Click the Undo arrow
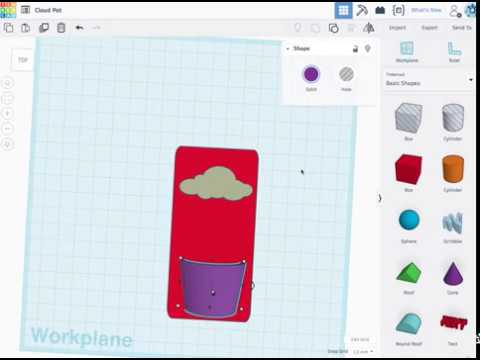The height and width of the screenshot is (360, 480). 79,28
